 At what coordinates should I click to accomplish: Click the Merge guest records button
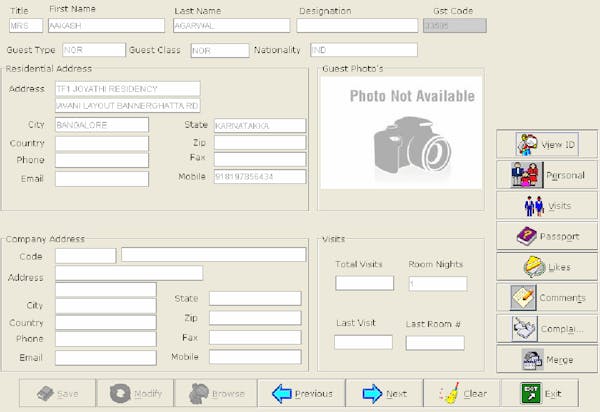547,359
